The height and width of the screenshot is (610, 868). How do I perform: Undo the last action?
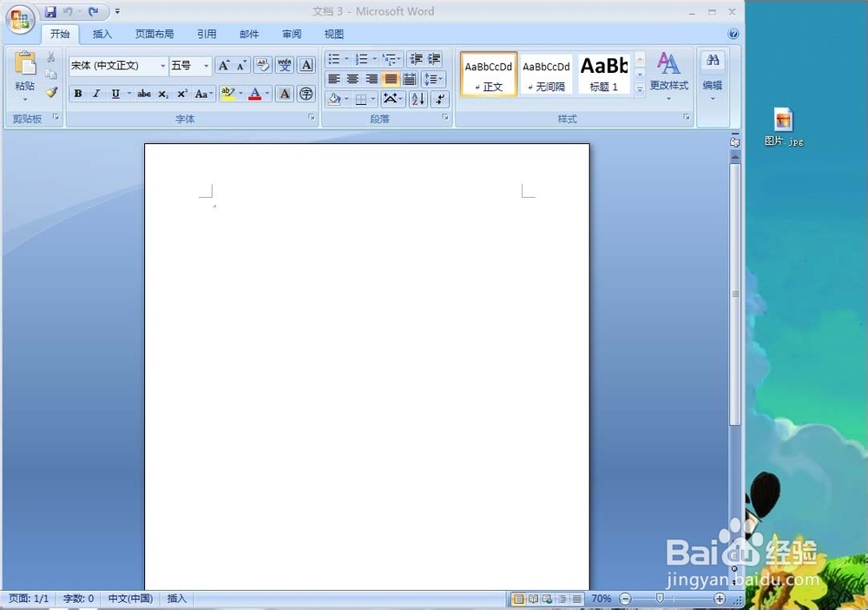[68, 11]
